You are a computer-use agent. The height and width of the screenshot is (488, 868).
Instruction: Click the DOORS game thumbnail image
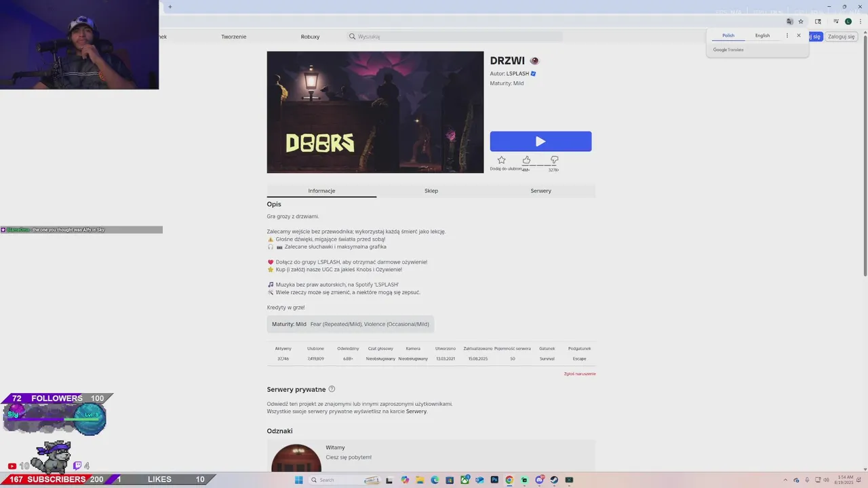[375, 112]
